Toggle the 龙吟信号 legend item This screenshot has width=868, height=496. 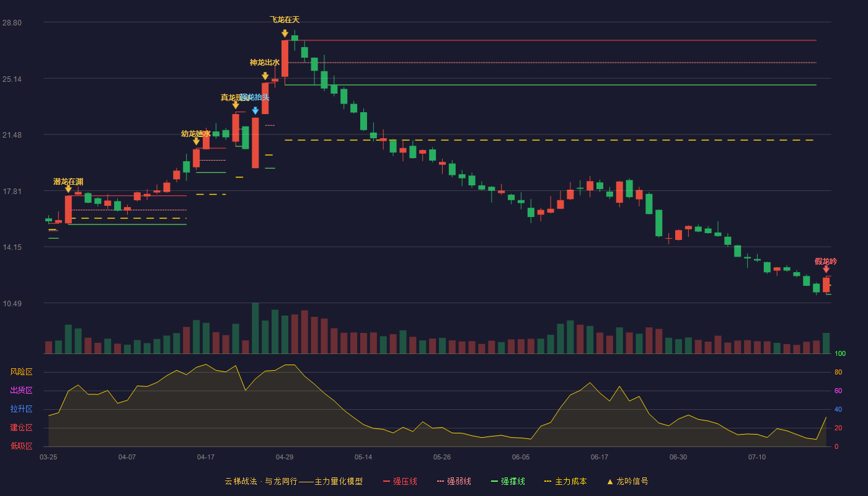pyautogui.click(x=627, y=481)
